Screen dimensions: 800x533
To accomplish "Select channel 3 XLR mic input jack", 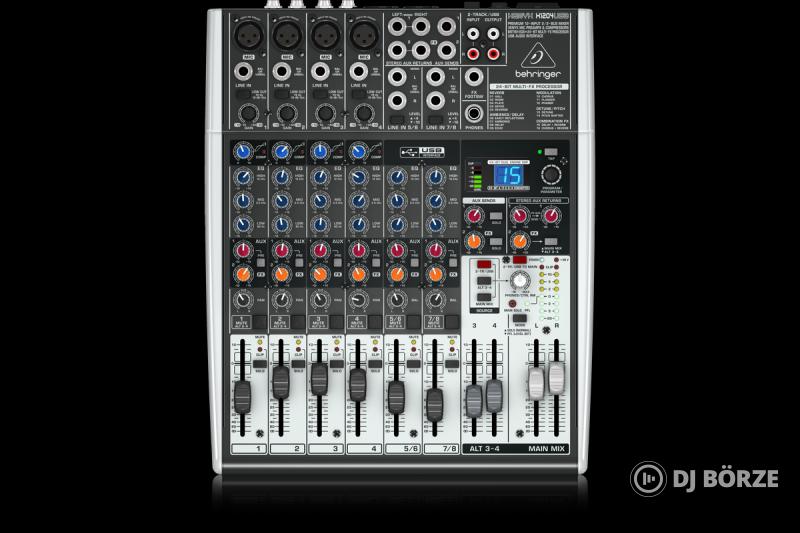I will click(326, 36).
